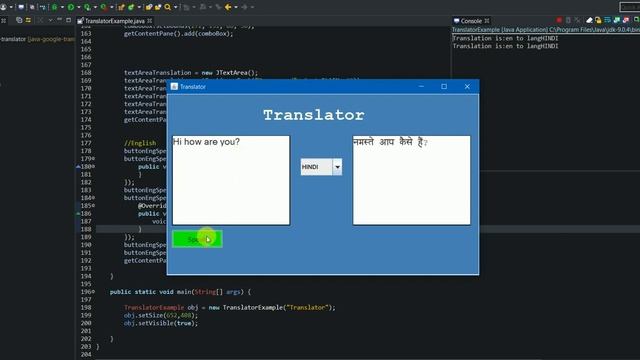
Task: Open the Package Explorer view menu chevron
Action: [50, 20]
